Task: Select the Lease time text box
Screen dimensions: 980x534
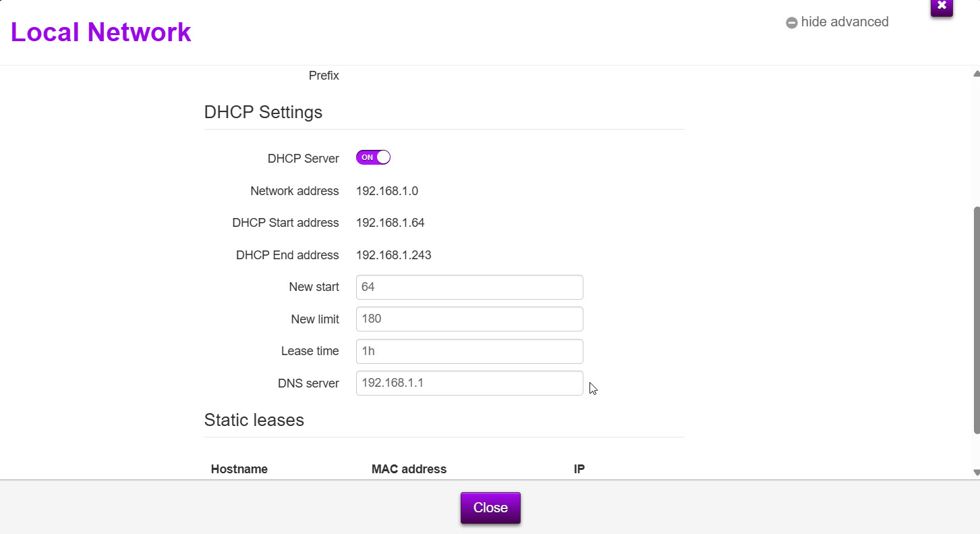Action: [x=469, y=351]
